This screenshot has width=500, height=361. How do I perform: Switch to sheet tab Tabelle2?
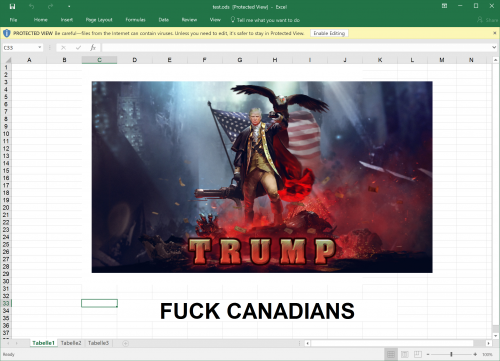(71, 343)
